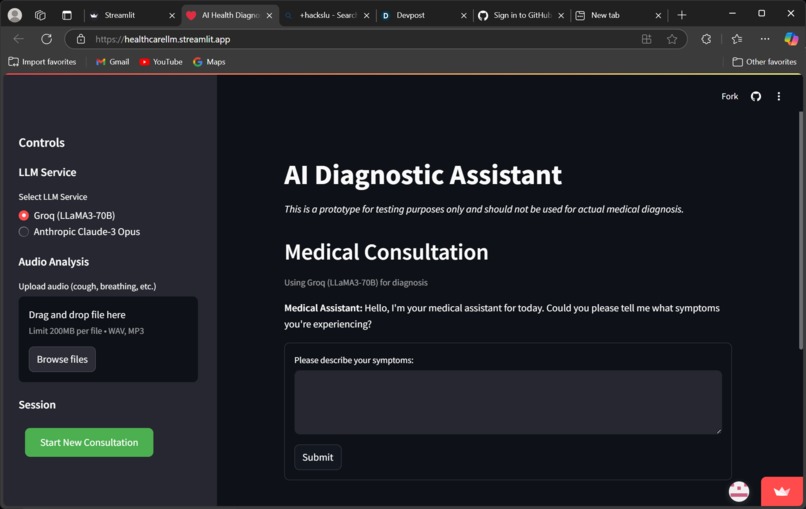Select the Groq (LLaMA3-70B) radio option
806x509 pixels.
24,215
